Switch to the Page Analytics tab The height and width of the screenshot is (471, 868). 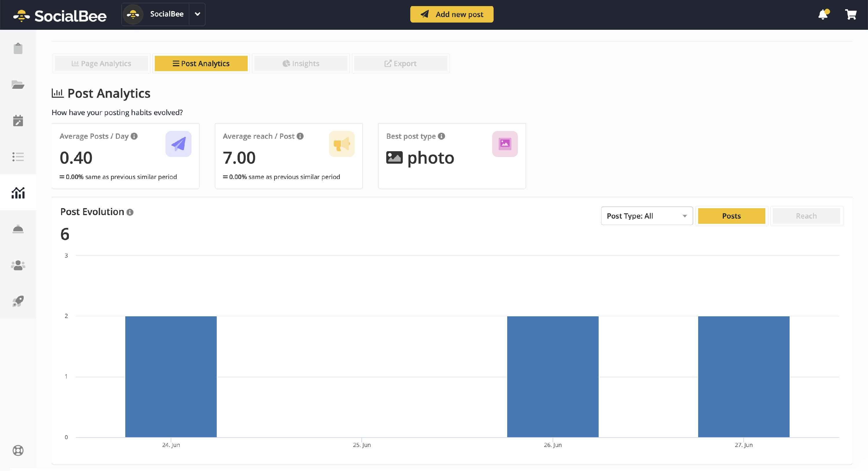[102, 63]
